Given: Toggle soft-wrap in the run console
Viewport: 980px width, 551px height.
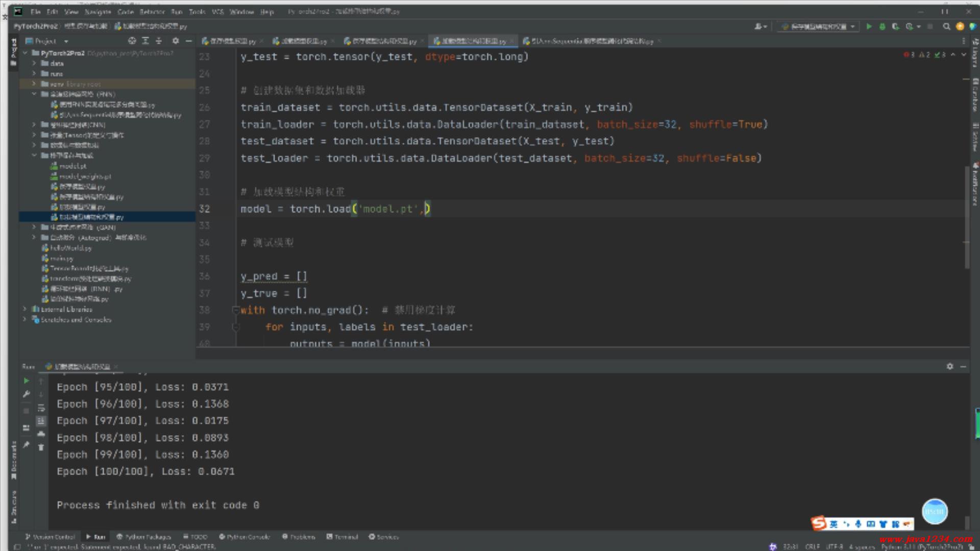Looking at the screenshot, I should [x=41, y=408].
